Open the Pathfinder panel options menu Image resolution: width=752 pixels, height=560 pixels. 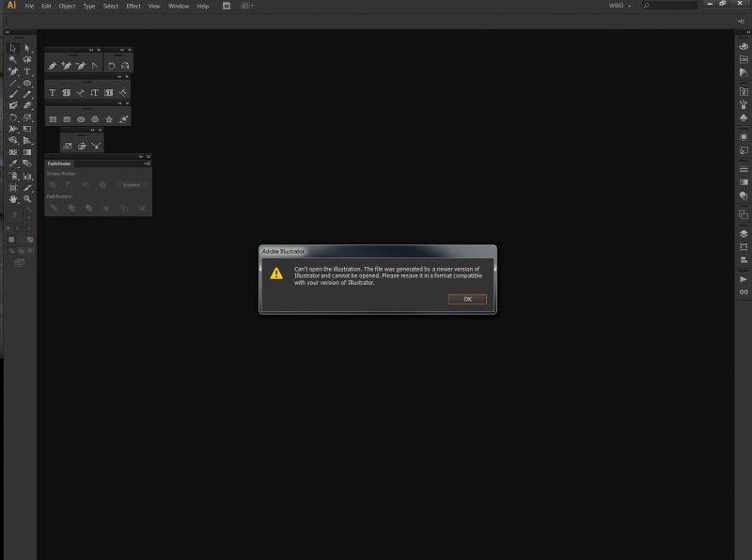(148, 163)
